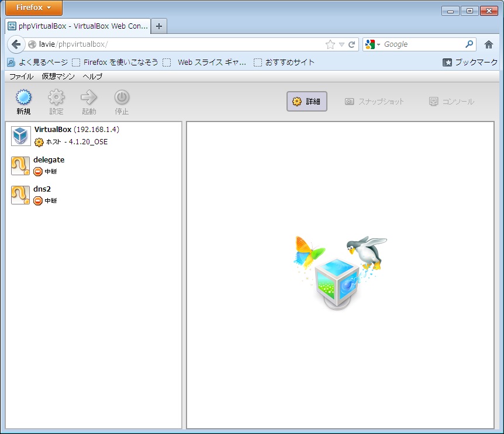Open the ファイル menu
Image resolution: width=504 pixels, height=434 pixels.
coord(21,77)
